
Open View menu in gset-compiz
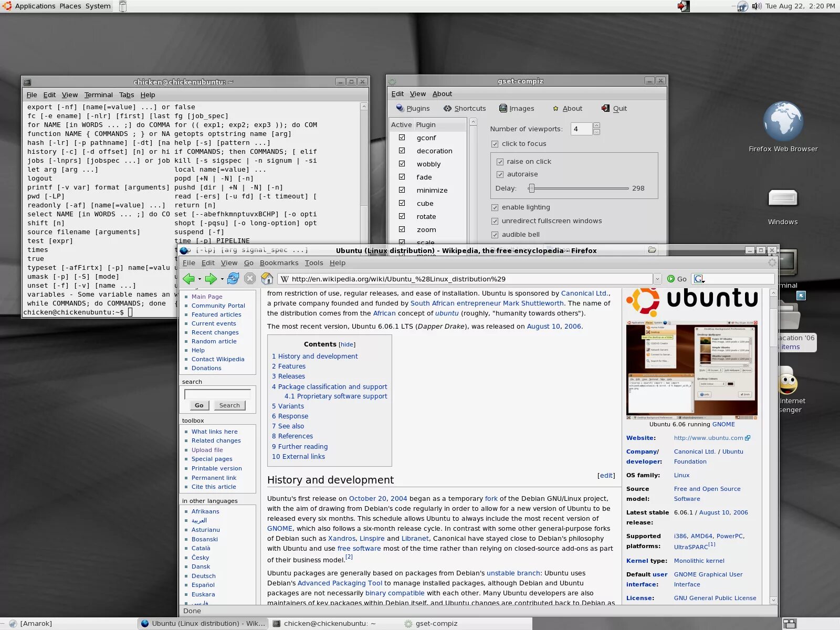pos(418,93)
